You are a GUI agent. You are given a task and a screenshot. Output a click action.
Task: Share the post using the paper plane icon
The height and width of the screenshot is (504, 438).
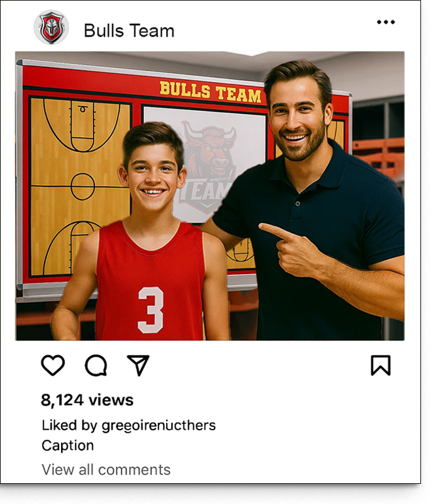(138, 365)
